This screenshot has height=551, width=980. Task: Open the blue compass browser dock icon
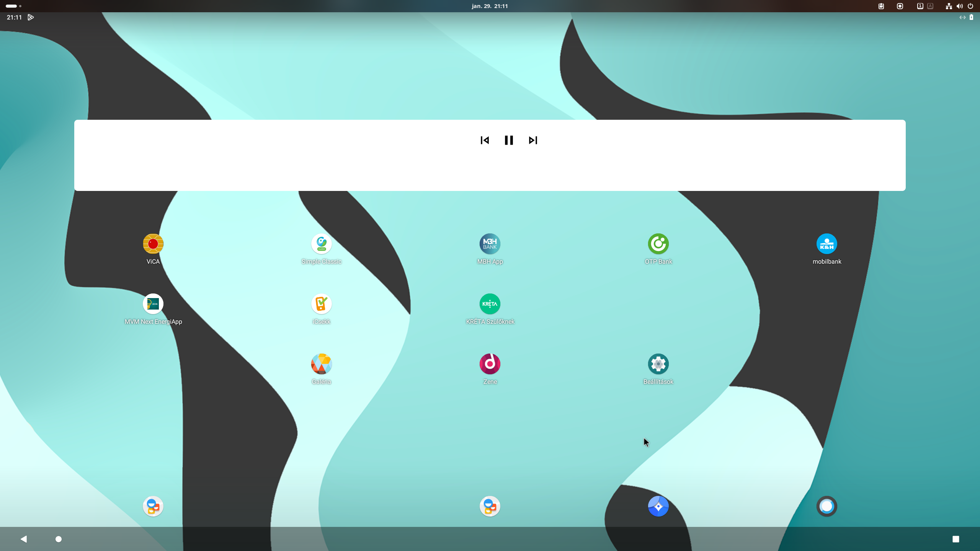(x=658, y=506)
